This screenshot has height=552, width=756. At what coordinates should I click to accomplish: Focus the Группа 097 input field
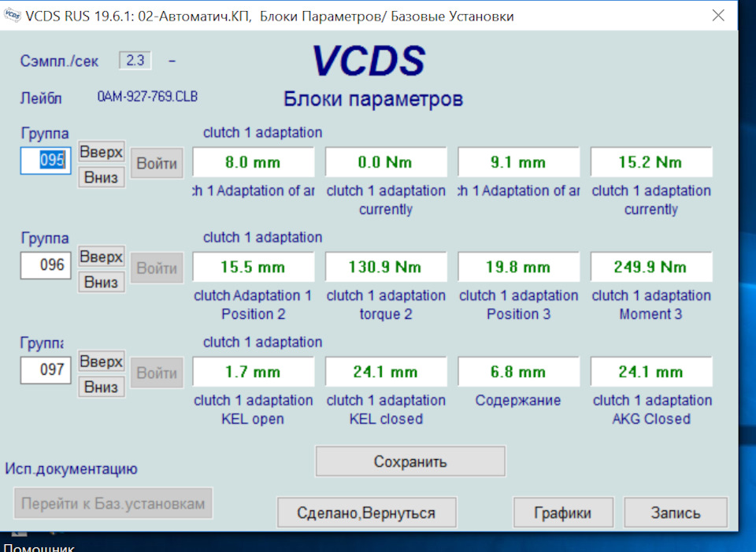[46, 370]
